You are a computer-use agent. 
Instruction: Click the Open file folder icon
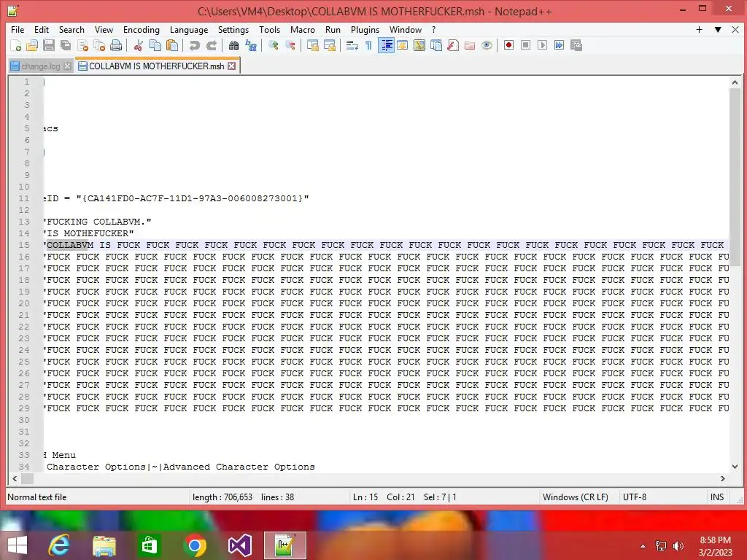coord(32,45)
